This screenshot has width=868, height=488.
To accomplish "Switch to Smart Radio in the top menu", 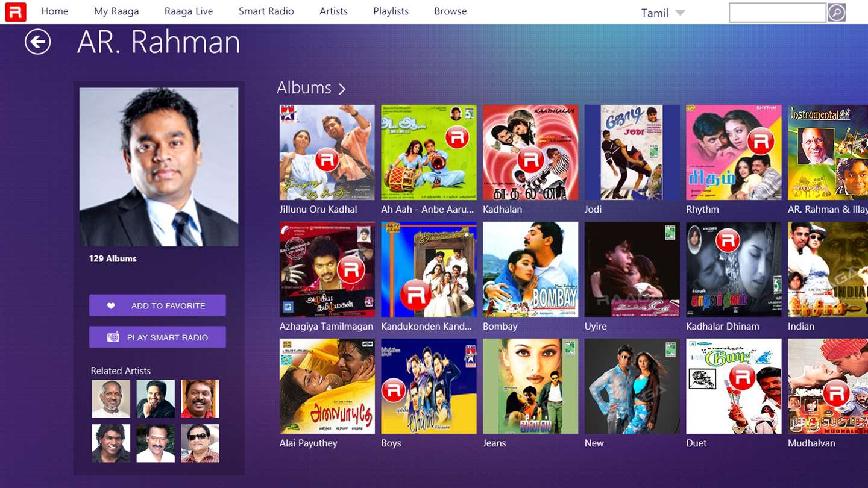I will 266,11.
